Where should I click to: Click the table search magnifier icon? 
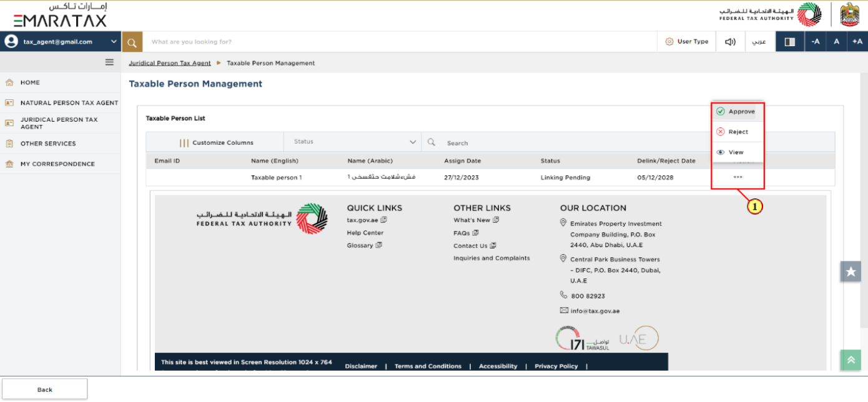(431, 142)
